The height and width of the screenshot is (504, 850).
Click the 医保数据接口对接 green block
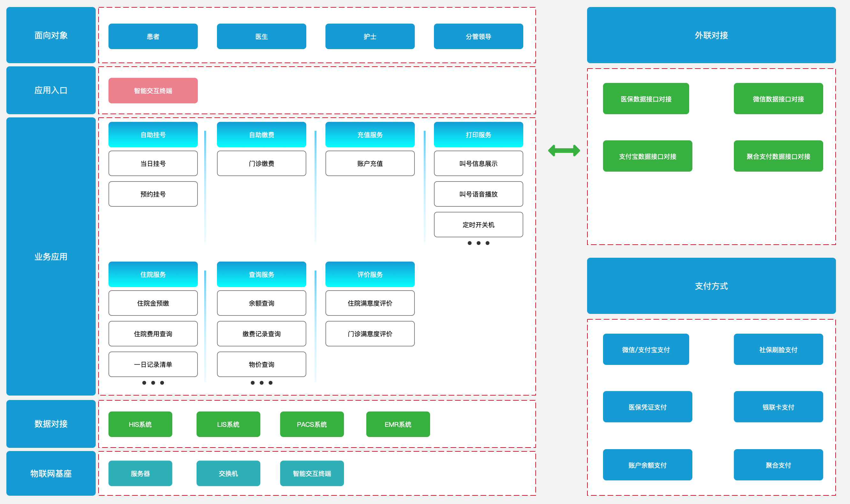click(646, 99)
